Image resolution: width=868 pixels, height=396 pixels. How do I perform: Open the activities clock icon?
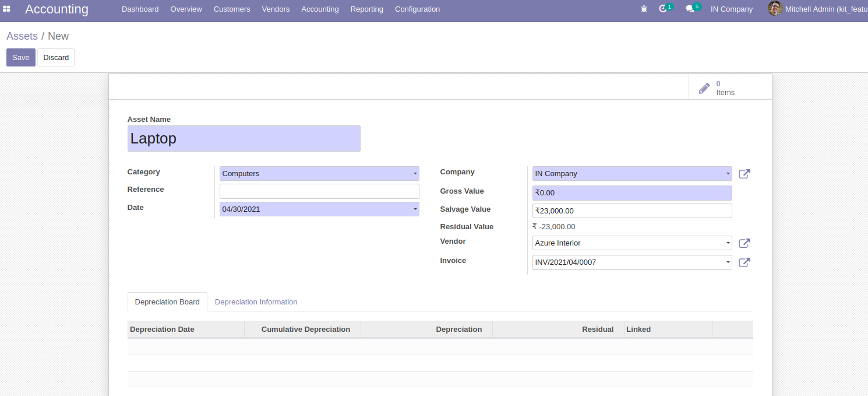[663, 9]
